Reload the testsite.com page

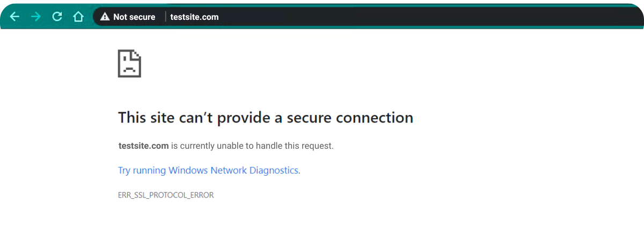pyautogui.click(x=57, y=17)
